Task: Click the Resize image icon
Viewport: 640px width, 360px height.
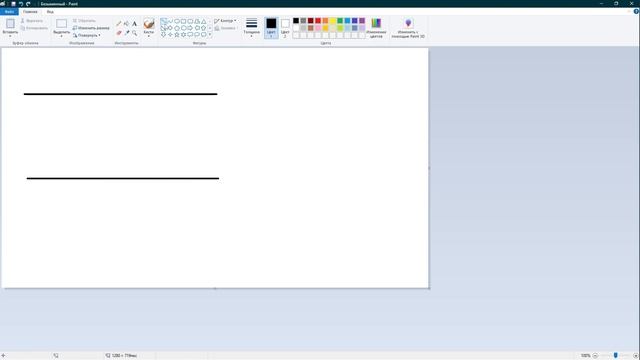Action: (x=75, y=28)
